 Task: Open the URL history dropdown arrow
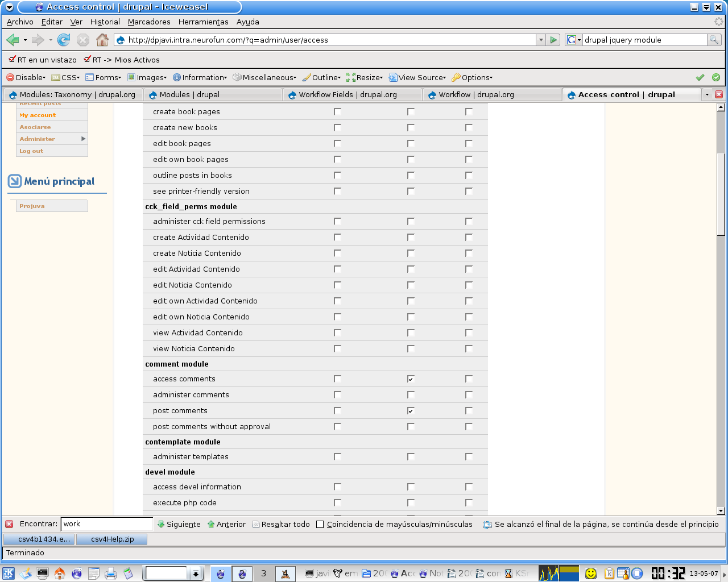(x=541, y=40)
